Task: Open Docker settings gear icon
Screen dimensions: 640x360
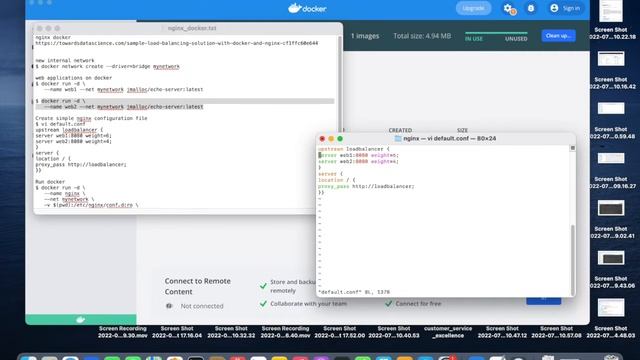Action: coord(507,8)
